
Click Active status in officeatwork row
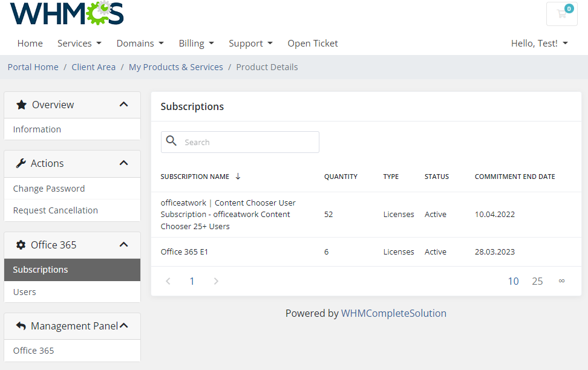[x=436, y=215]
